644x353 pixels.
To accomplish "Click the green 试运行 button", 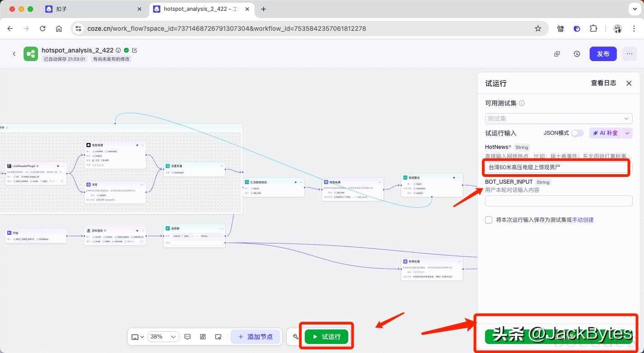I will pyautogui.click(x=326, y=337).
